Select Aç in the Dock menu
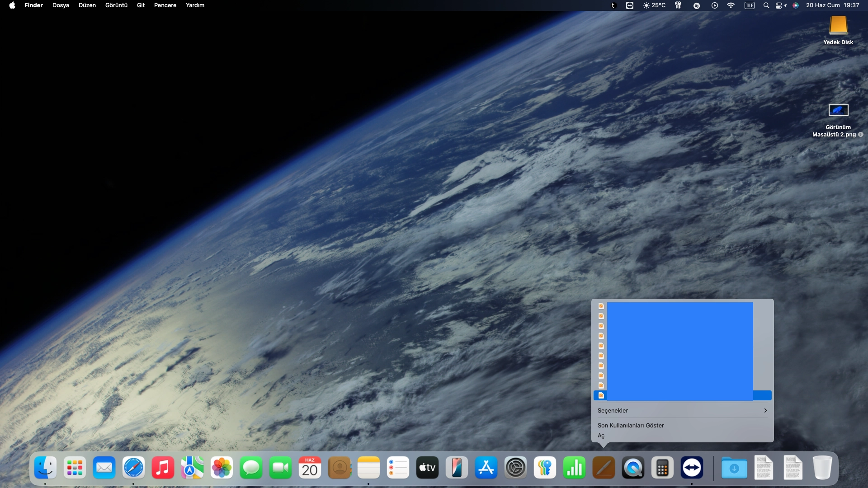868x488 pixels. pyautogui.click(x=682, y=436)
